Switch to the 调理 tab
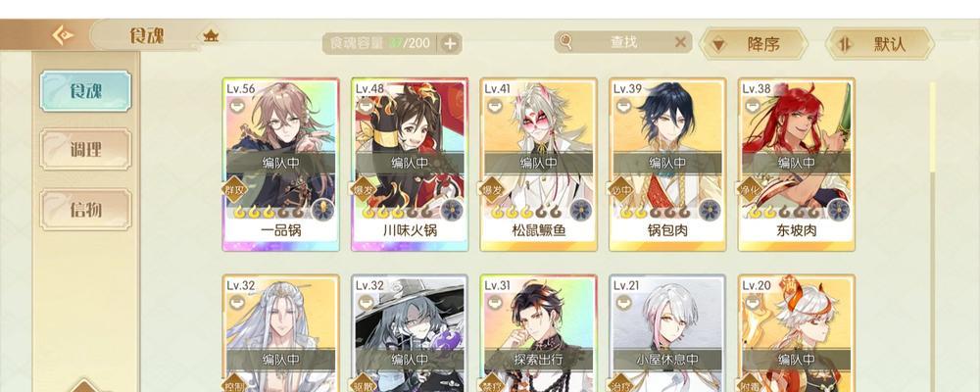 [x=85, y=149]
